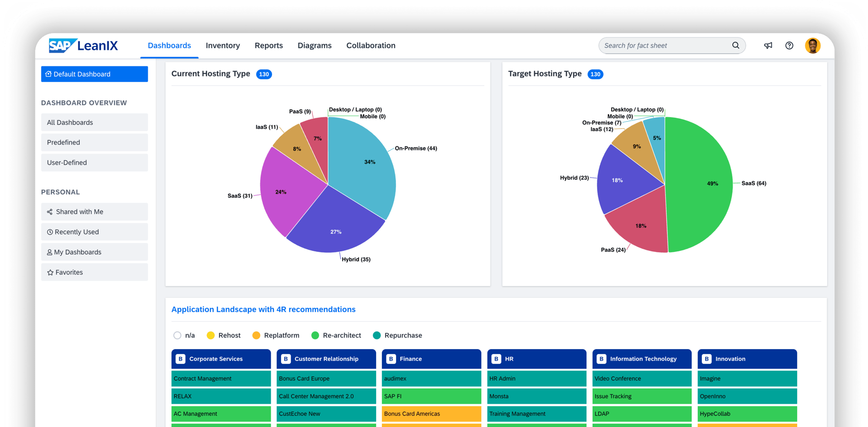Screen dimensions: 868x427
Task: Open Application Landscape with 4R recommendations link
Action: pos(263,309)
